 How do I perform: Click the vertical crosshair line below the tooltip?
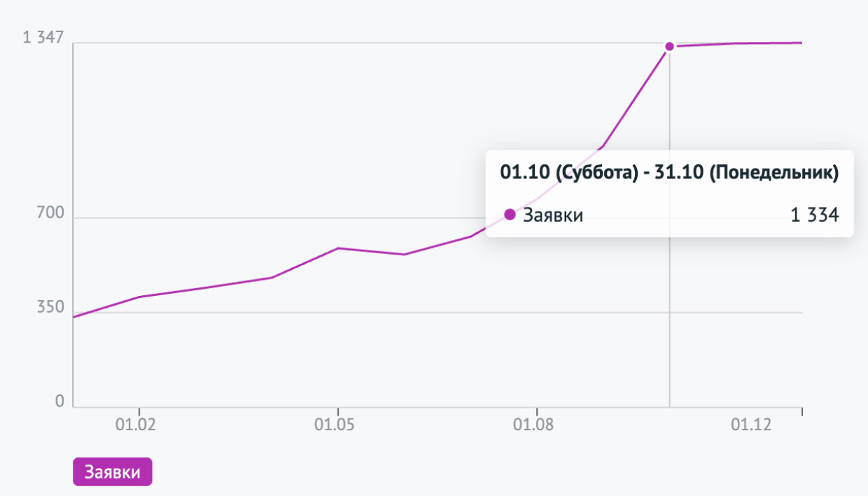(669, 322)
